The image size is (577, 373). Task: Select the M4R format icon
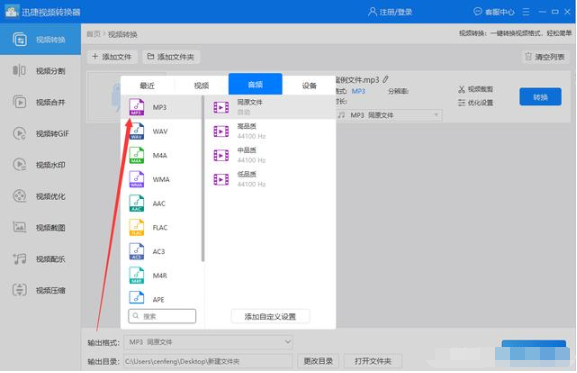pos(137,276)
